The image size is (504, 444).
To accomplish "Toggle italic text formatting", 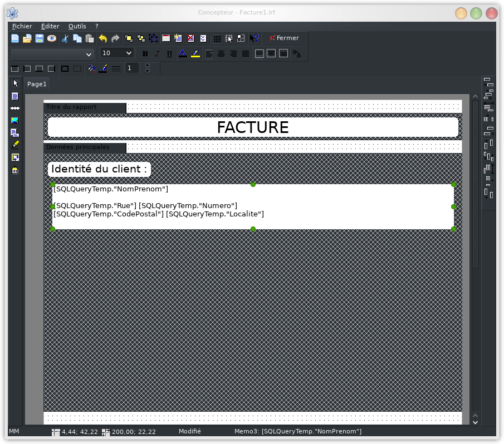I will pyautogui.click(x=157, y=54).
